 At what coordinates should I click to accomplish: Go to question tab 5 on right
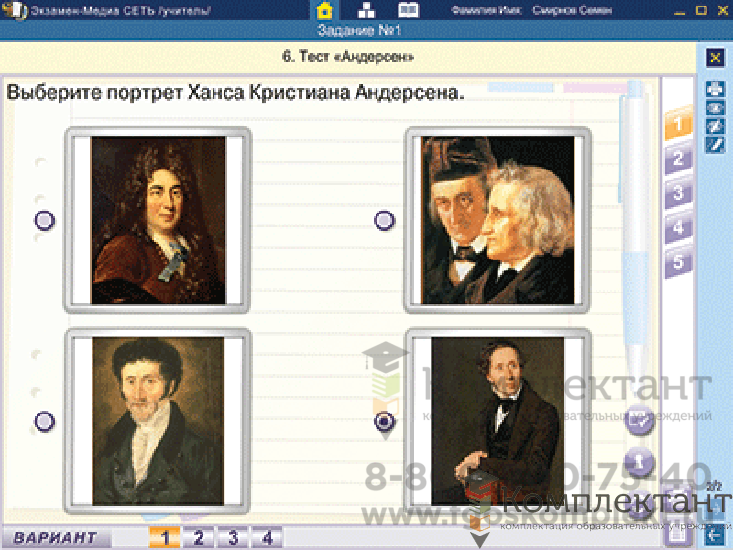click(678, 262)
